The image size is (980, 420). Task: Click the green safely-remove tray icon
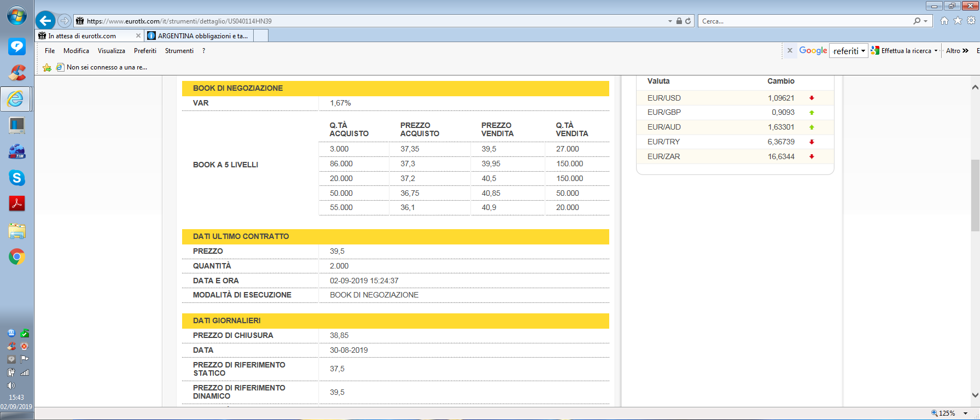click(24, 333)
